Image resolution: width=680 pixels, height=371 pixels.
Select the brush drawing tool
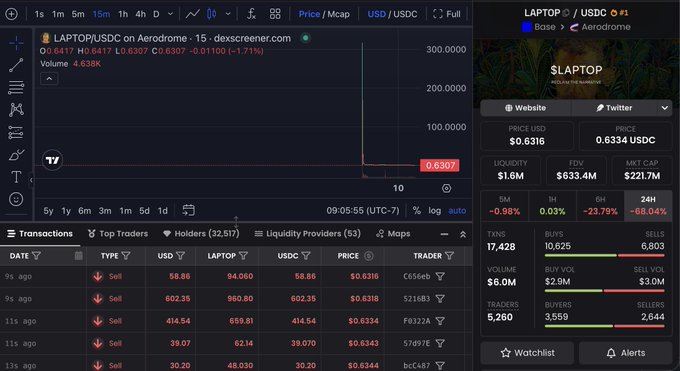pyautogui.click(x=16, y=154)
